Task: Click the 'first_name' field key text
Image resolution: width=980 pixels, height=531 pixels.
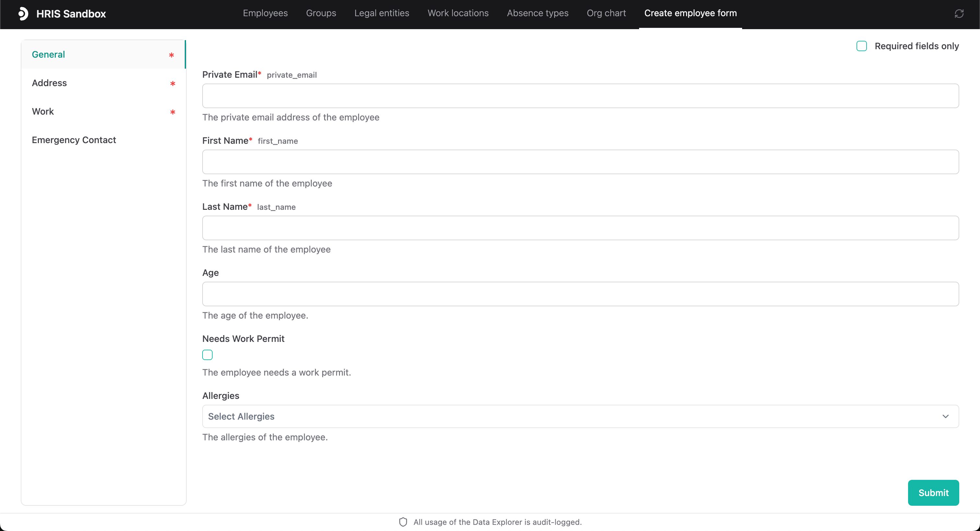Action: point(278,141)
